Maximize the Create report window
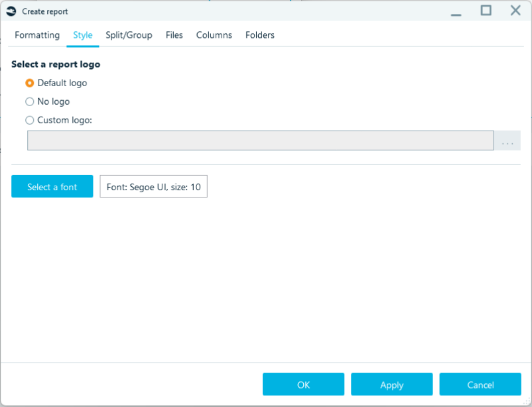532x407 pixels. 486,11
